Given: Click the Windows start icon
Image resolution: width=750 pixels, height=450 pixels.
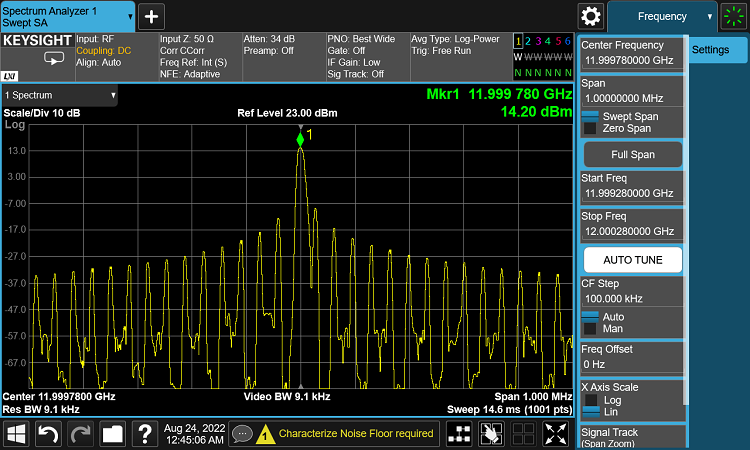Looking at the screenshot, I should 17,433.
